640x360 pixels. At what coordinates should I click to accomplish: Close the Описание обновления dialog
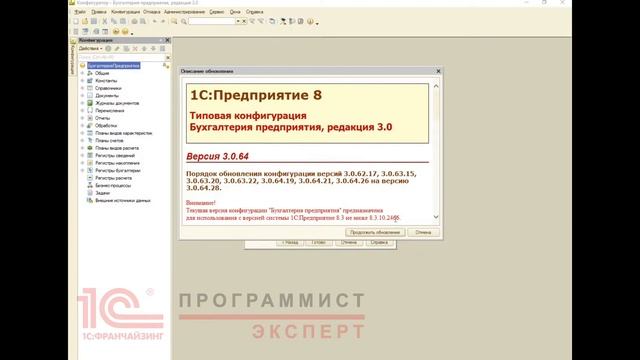click(x=438, y=71)
